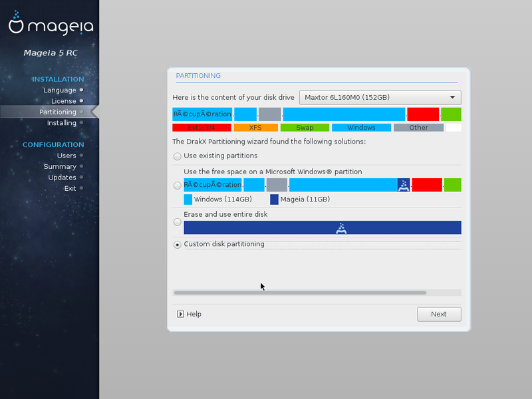532x399 pixels.
Task: Click the Mageia icon in Windows partition bar
Action: [404, 186]
